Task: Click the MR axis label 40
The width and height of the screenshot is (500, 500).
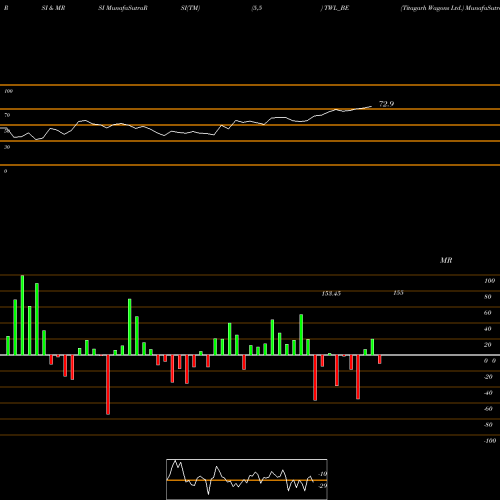Action: tap(488, 329)
